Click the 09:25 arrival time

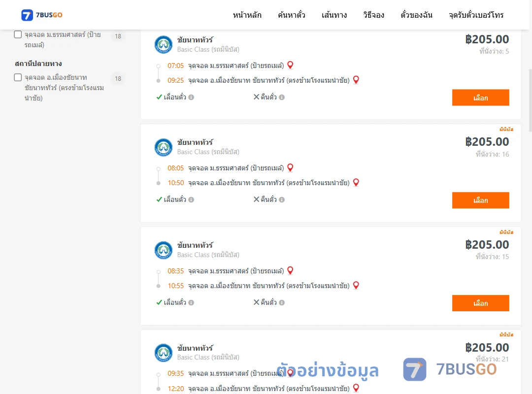(x=175, y=80)
